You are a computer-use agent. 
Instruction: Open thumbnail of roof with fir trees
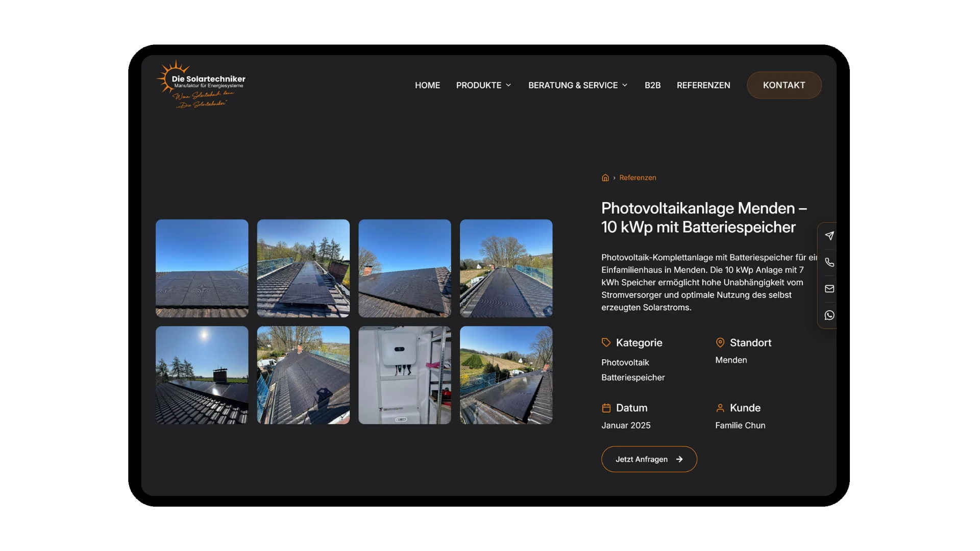pos(303,268)
